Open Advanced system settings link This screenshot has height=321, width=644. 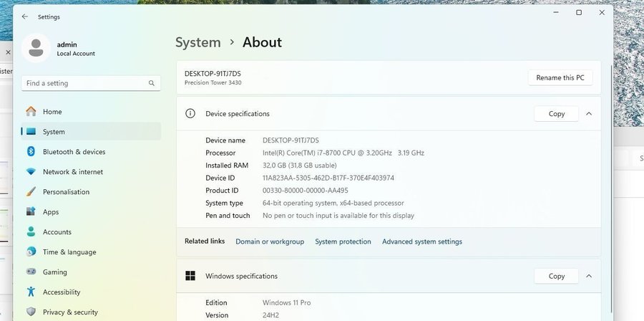click(x=421, y=241)
